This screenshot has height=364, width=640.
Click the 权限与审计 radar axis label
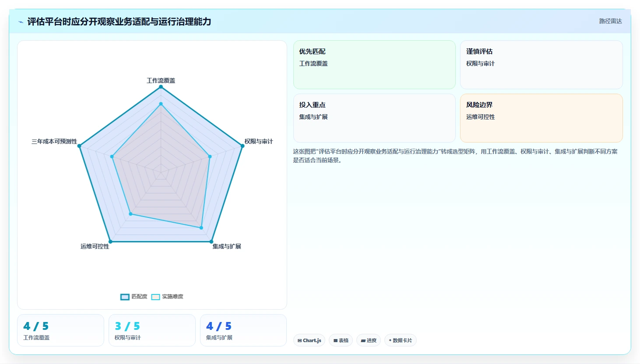(258, 141)
